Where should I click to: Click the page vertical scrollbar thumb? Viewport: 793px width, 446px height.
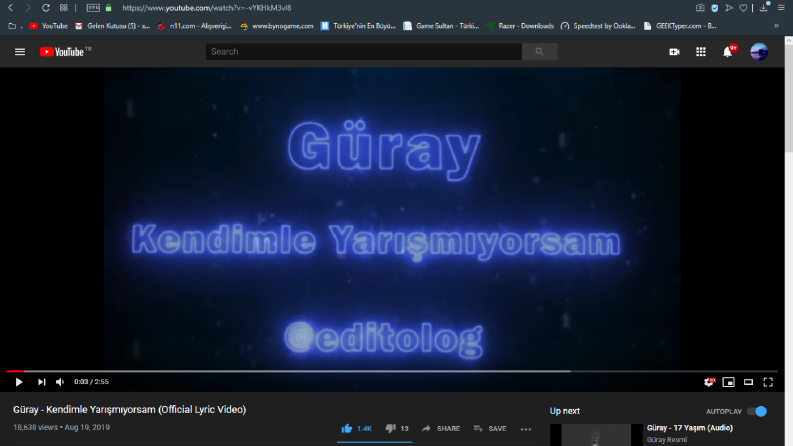(x=788, y=99)
